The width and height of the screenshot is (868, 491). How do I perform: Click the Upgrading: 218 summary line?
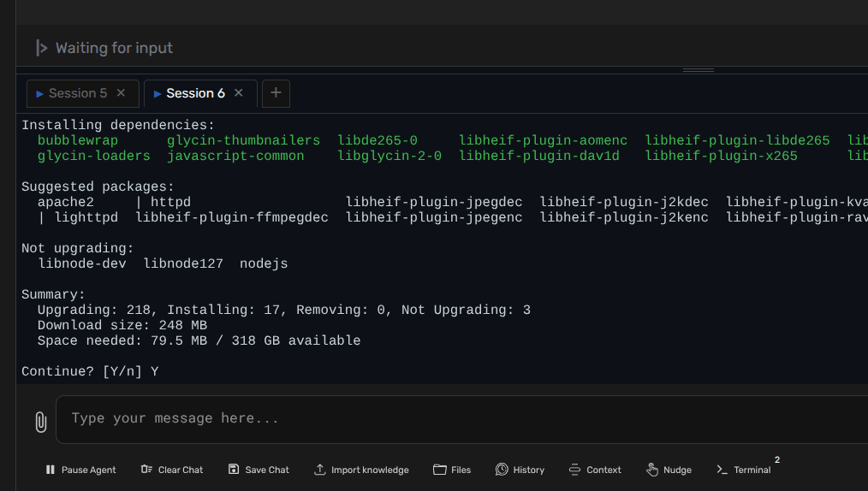tap(284, 310)
